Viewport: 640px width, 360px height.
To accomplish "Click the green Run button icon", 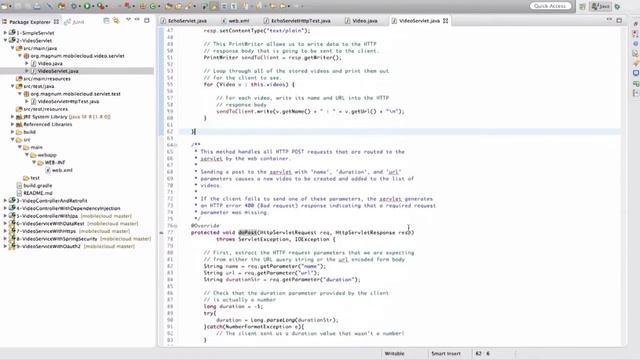I will pyautogui.click(x=87, y=6).
